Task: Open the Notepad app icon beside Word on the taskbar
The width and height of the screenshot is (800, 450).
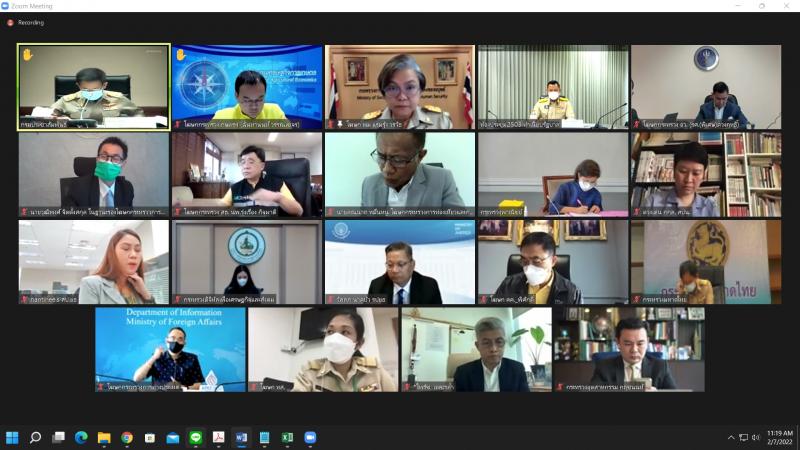Action: tap(264, 438)
